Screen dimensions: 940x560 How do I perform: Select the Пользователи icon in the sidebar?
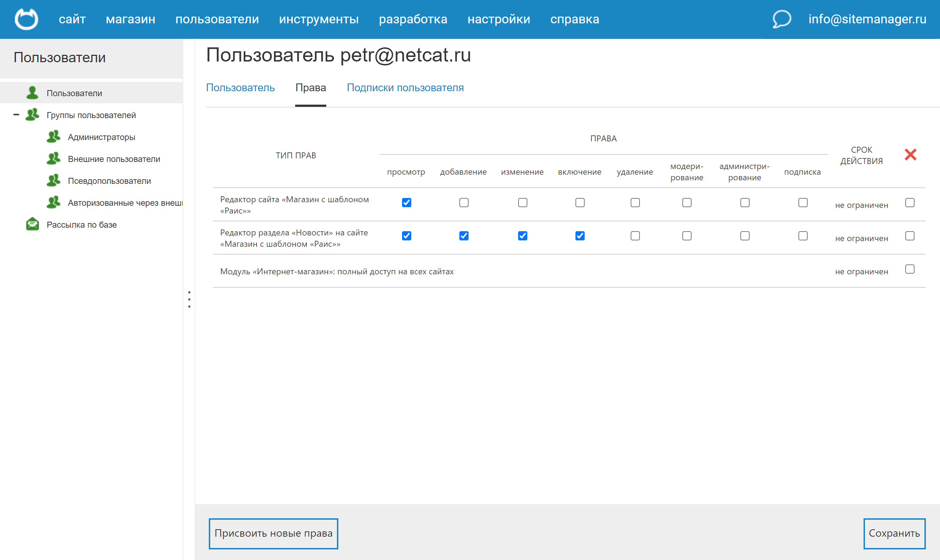33,93
